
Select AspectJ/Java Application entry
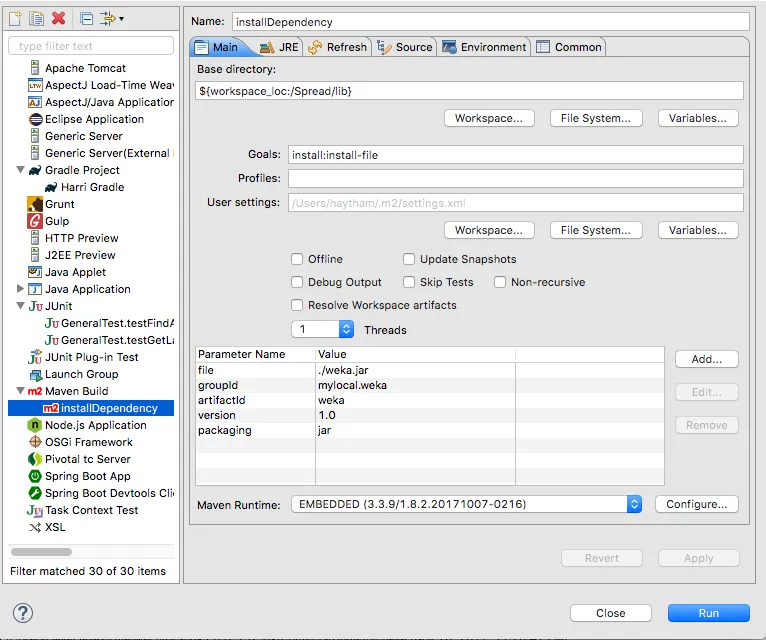[x=101, y=102]
